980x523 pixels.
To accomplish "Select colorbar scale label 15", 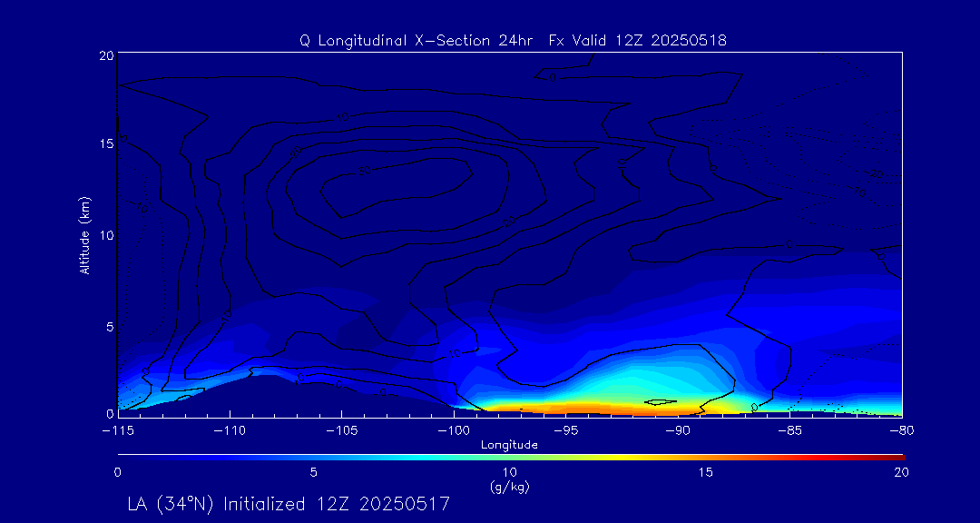I will point(706,473).
